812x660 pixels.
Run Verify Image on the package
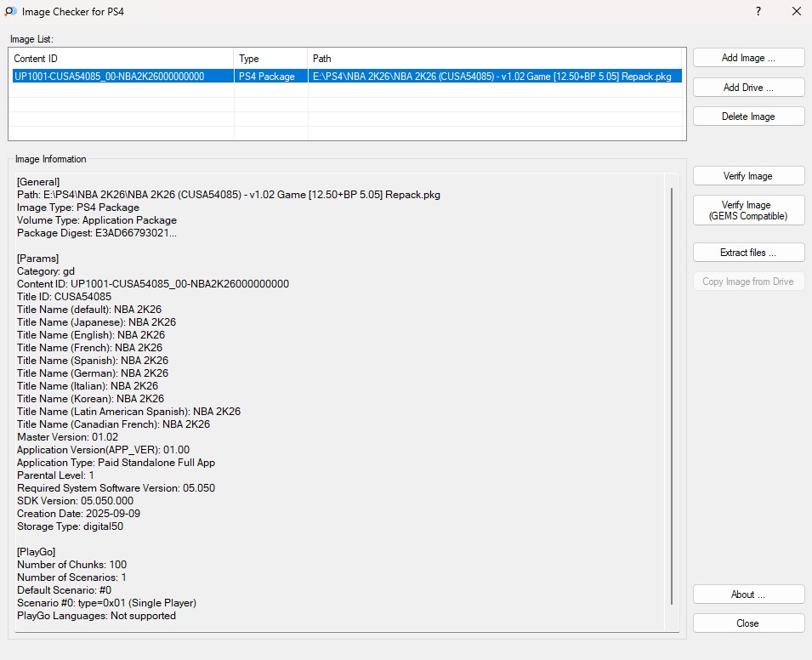coord(748,175)
